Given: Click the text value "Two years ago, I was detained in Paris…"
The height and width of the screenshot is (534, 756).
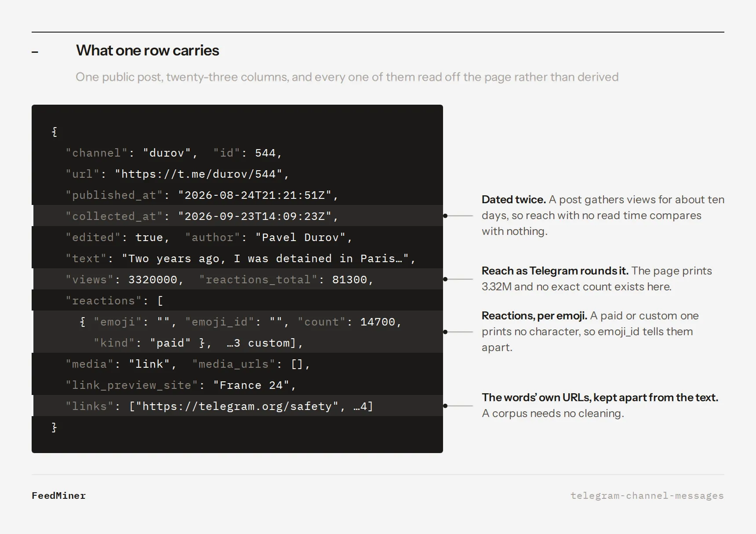Looking at the screenshot, I should (265, 259).
